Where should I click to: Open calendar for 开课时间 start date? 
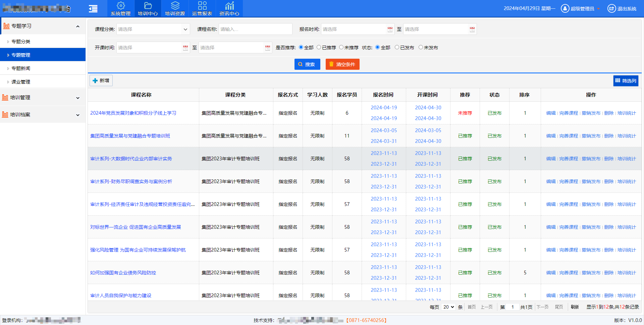(x=185, y=48)
